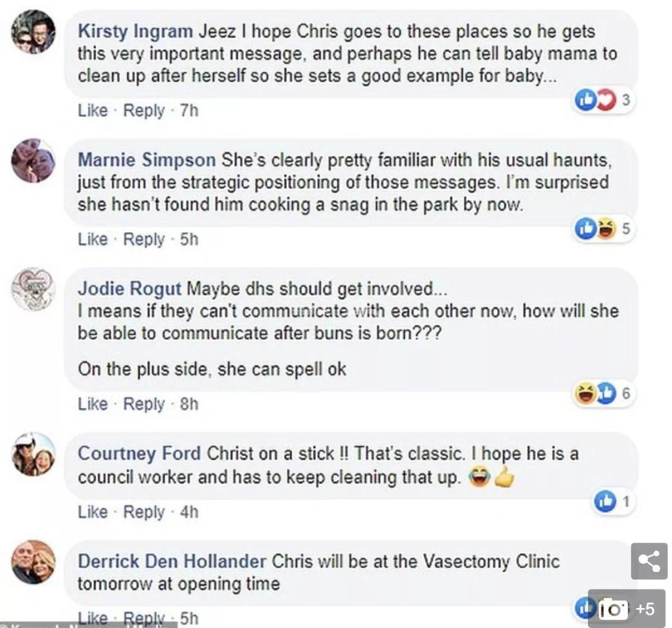Click the share icon button

[x=649, y=561]
